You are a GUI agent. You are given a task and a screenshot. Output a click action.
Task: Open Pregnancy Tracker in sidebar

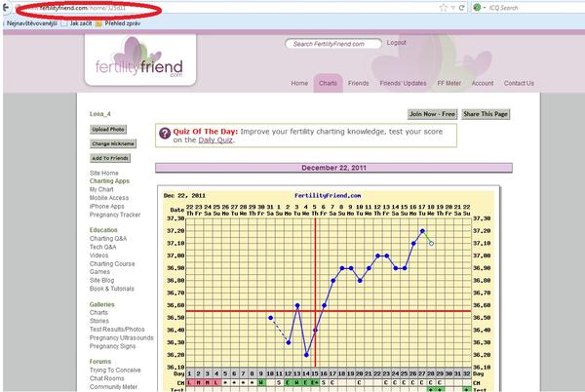pyautogui.click(x=115, y=215)
